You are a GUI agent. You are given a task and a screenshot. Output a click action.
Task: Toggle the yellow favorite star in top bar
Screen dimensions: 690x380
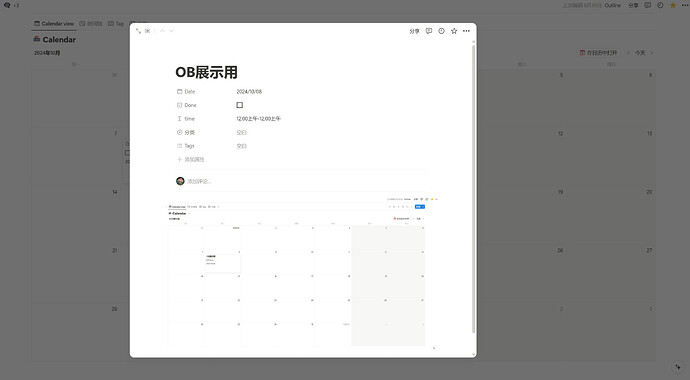tap(673, 5)
